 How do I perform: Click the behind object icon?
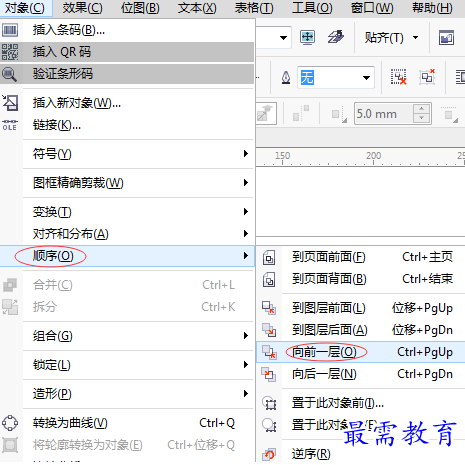click(269, 425)
